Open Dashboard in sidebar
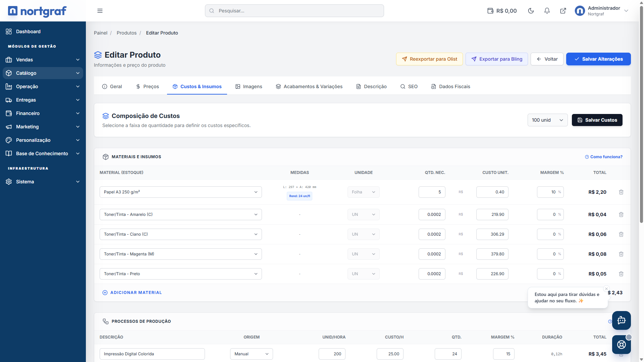 click(x=43, y=32)
